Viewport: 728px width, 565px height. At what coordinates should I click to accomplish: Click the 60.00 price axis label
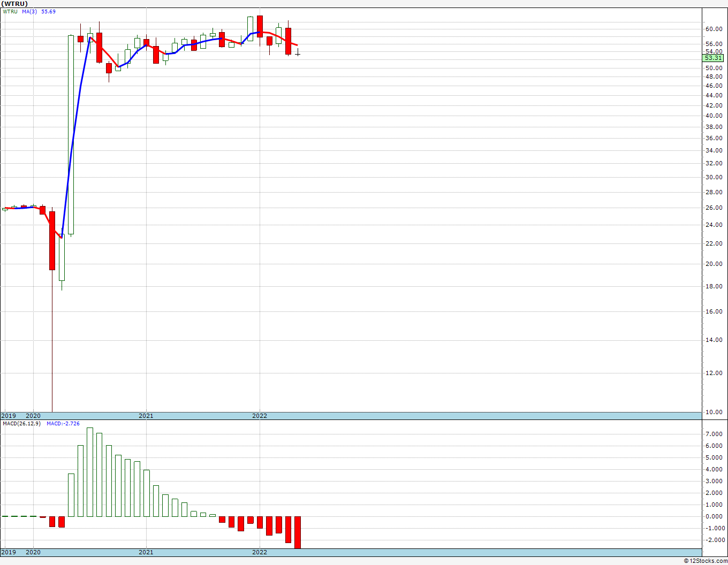pyautogui.click(x=714, y=29)
